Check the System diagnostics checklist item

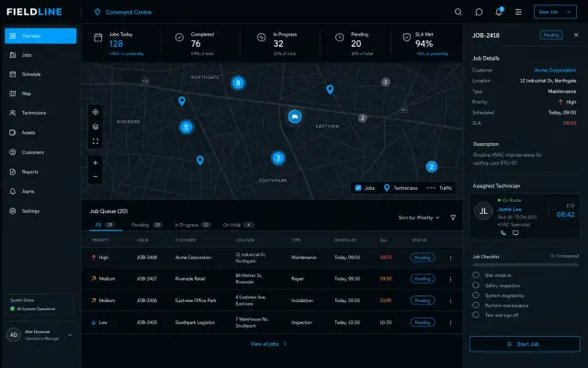(476, 296)
